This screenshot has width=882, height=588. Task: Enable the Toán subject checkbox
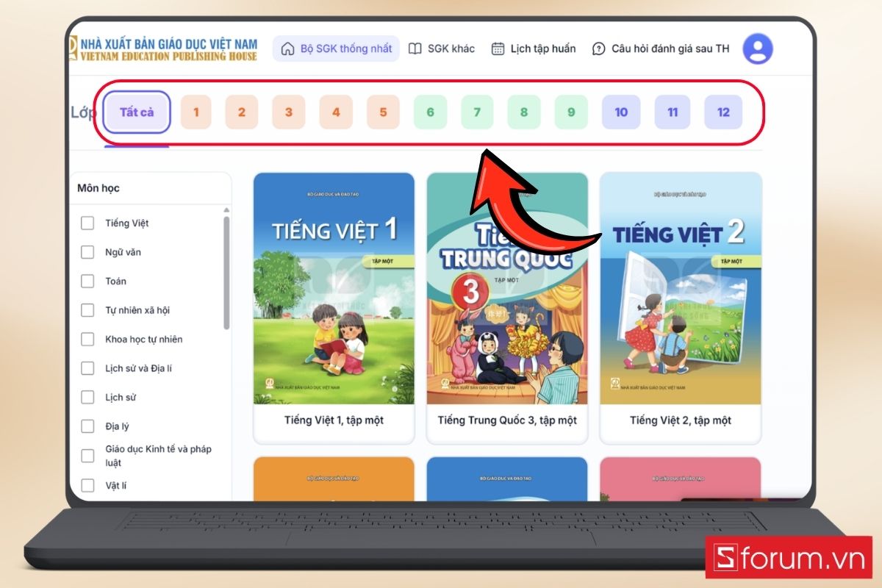(87, 281)
